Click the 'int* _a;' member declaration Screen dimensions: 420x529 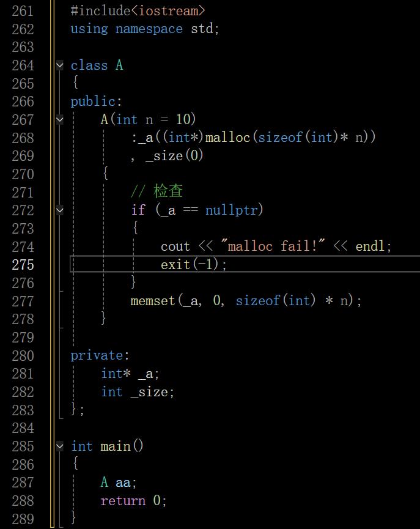pos(130,374)
